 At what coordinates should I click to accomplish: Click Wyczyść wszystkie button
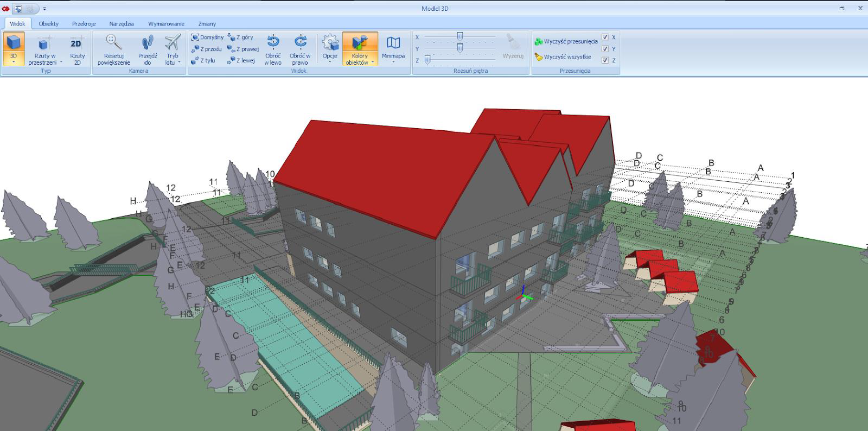[x=563, y=56]
